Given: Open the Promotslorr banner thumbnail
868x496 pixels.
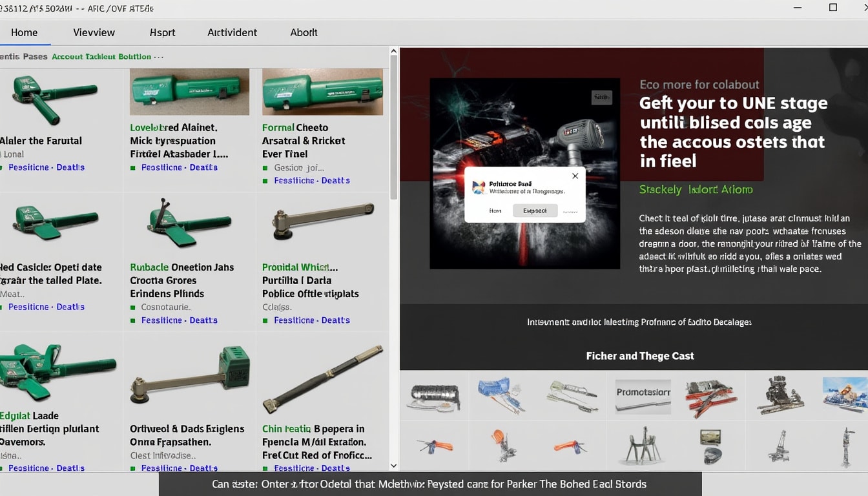Looking at the screenshot, I should click(643, 396).
